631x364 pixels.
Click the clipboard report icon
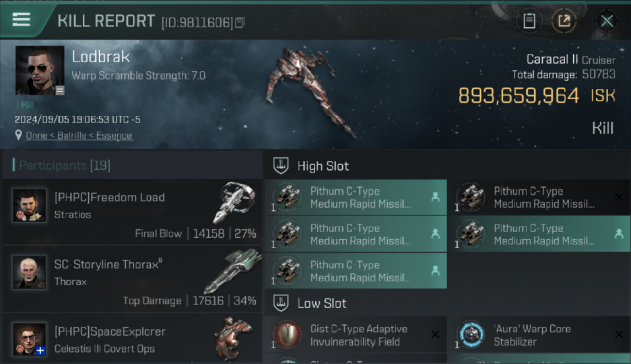529,20
